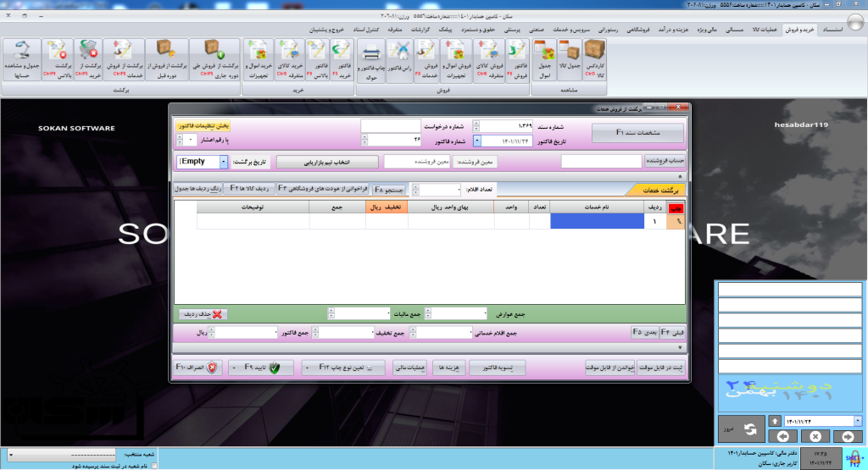This screenshot has height=470, width=868.
Task: Click ثبت در فایل موقت button
Action: click(661, 368)
